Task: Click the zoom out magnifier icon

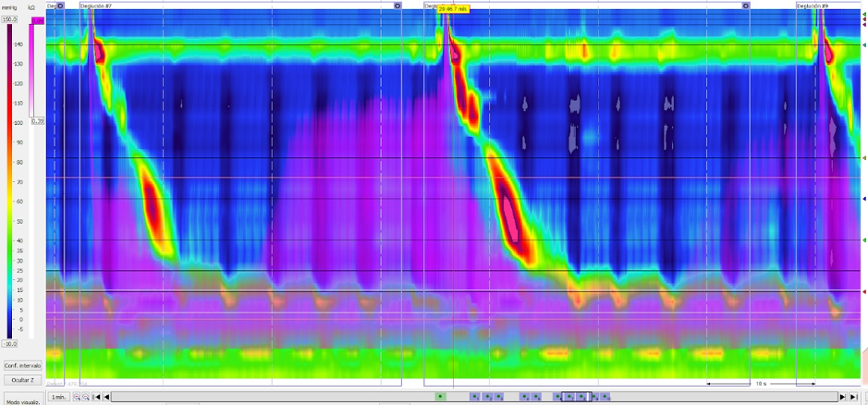Action: (86, 397)
